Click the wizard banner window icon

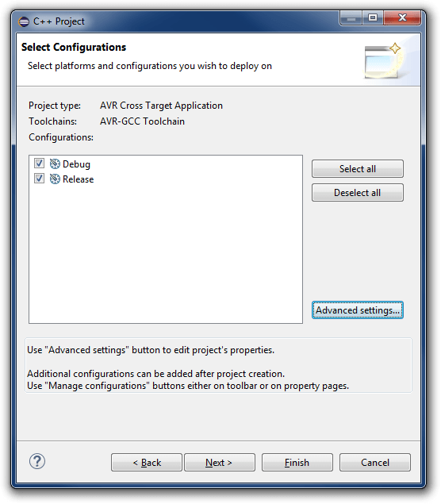[x=382, y=61]
